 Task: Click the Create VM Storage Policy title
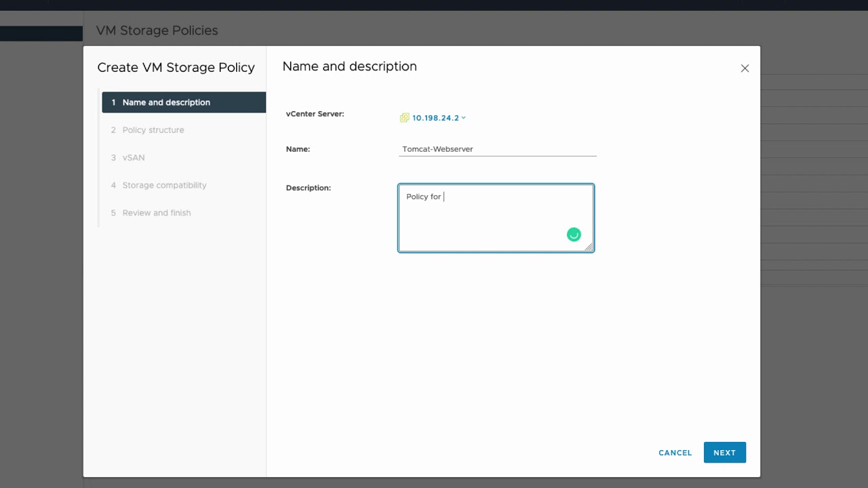click(176, 68)
